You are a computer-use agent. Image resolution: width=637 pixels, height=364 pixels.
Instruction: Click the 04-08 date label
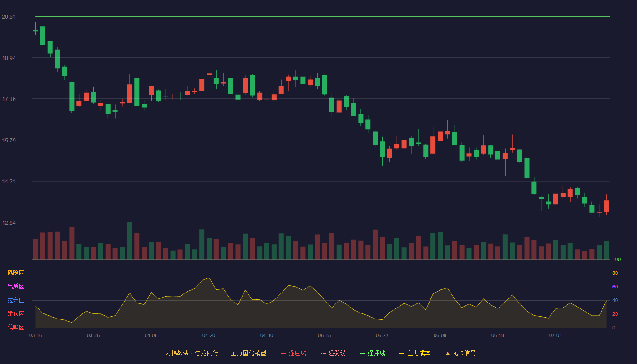pos(151,335)
